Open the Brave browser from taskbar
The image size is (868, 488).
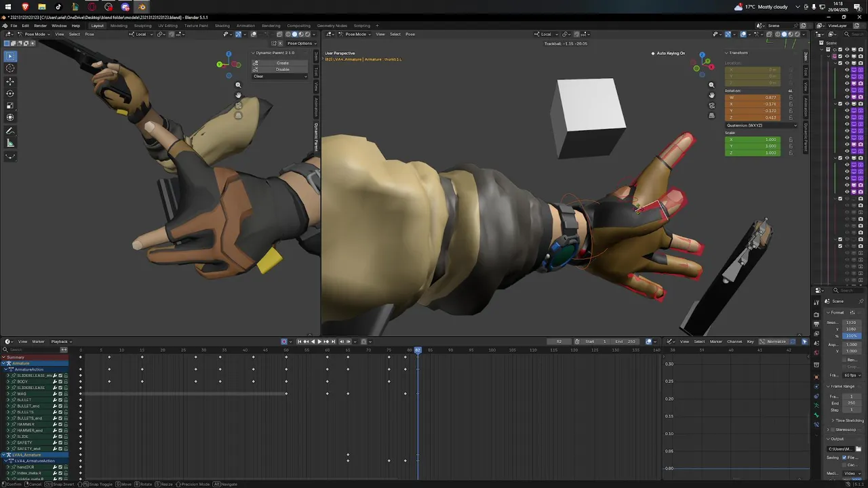coord(25,7)
